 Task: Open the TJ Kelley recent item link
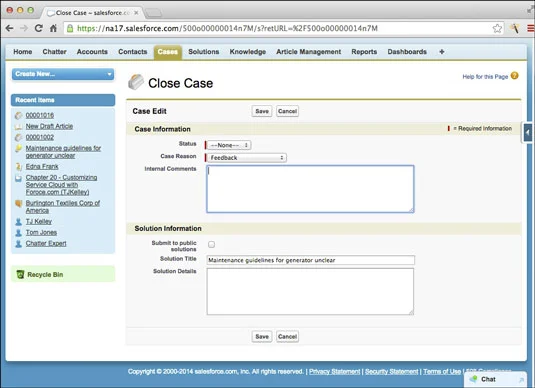coord(39,221)
